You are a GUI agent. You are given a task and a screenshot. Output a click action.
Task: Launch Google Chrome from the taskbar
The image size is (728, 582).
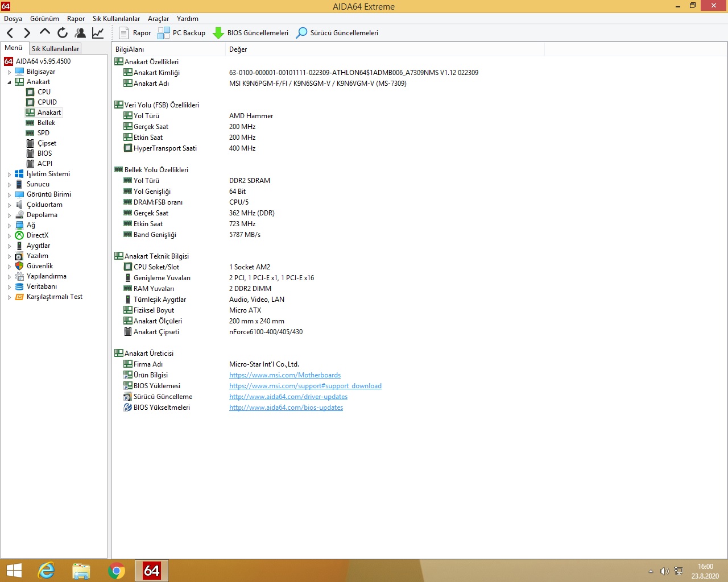tap(117, 570)
